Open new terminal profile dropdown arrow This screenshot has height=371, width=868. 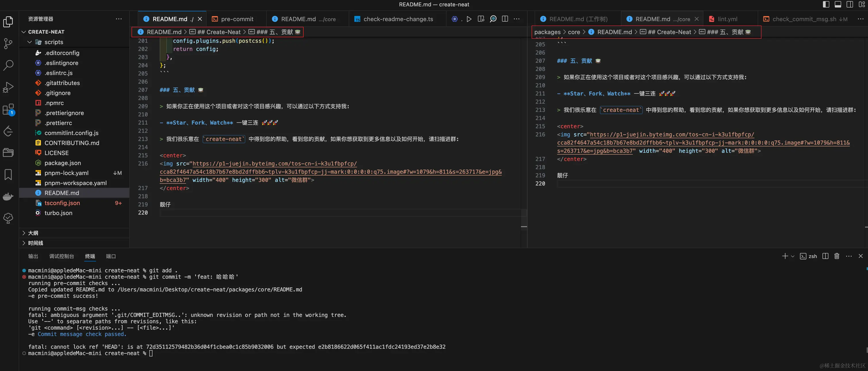(x=793, y=256)
